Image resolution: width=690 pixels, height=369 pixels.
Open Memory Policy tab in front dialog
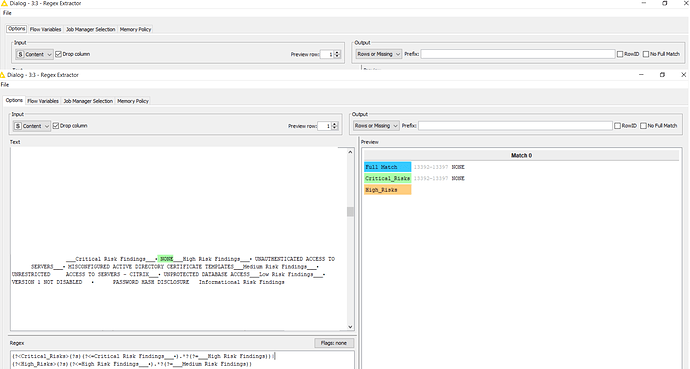tap(133, 101)
